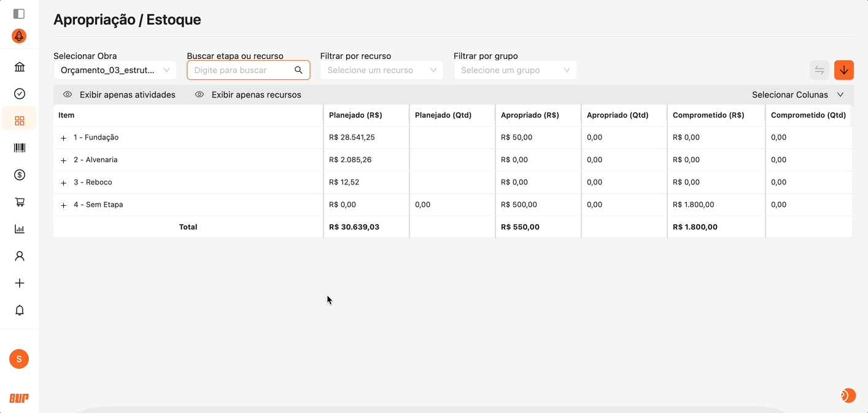Open the Filtrar por recurso dropdown
The width and height of the screenshot is (868, 413).
pyautogui.click(x=381, y=70)
